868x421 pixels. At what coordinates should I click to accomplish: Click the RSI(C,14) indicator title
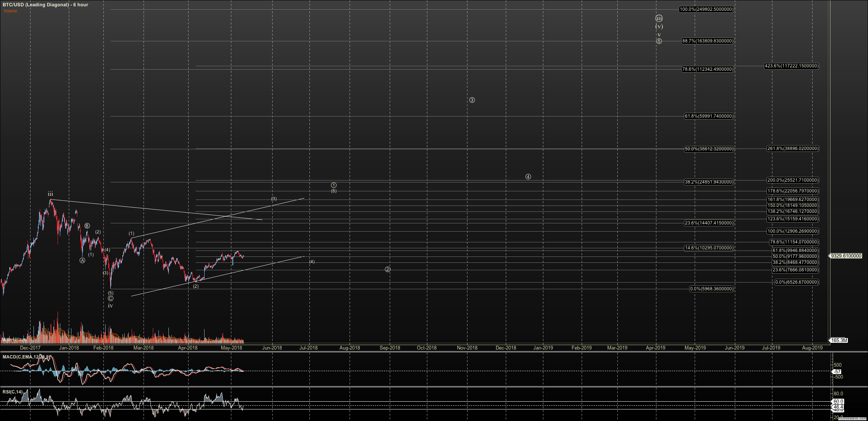(13, 392)
